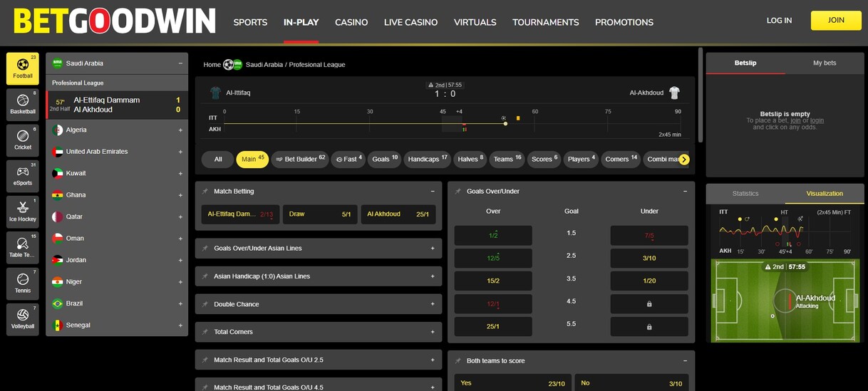Image resolution: width=868 pixels, height=391 pixels.
Task: Collapse the Match Betting market
Action: coord(433,192)
